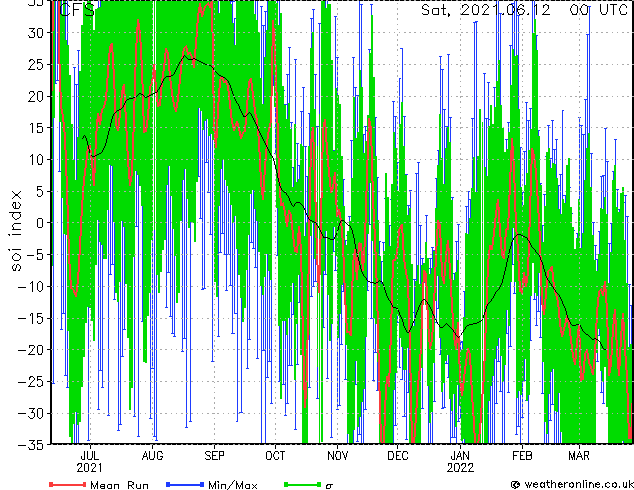
Task: Click the blue Min/Max legend line
Action: [x=185, y=484]
